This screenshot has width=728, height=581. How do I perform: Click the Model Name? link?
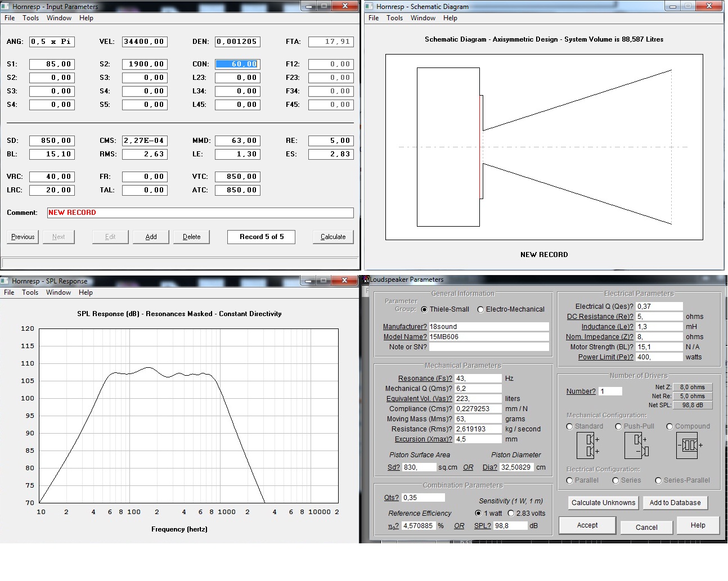(405, 337)
